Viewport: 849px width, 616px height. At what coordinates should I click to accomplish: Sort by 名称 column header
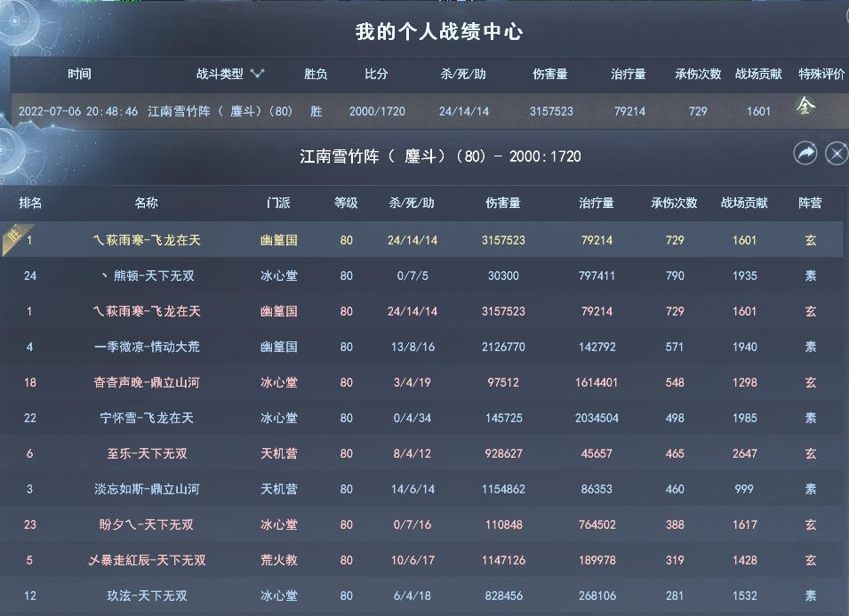tap(146, 203)
